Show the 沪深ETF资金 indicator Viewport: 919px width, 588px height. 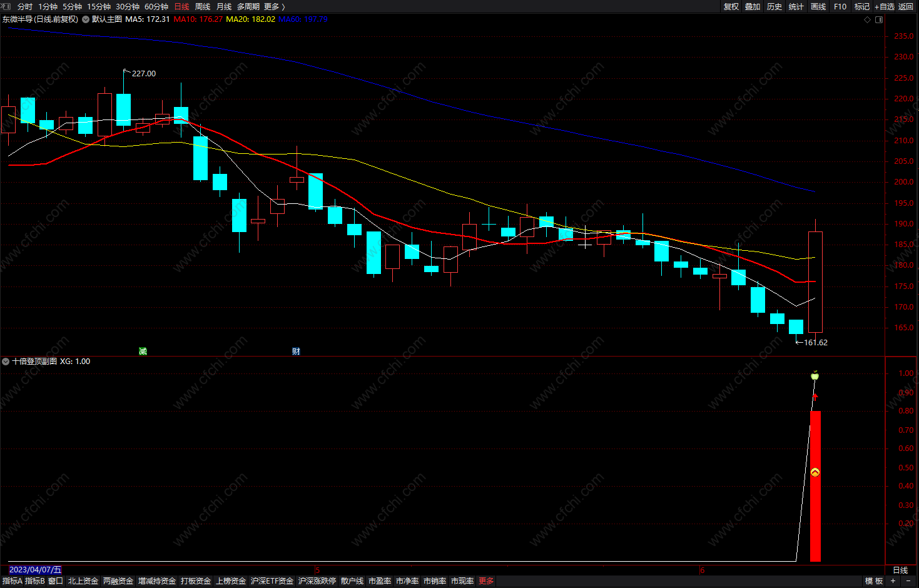(x=272, y=581)
